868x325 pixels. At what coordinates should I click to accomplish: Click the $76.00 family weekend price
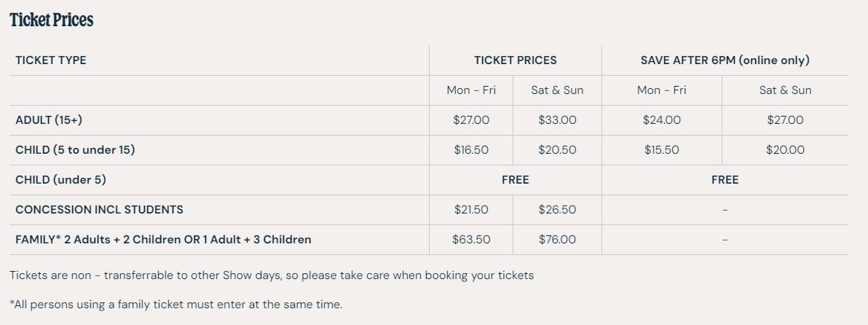(558, 240)
